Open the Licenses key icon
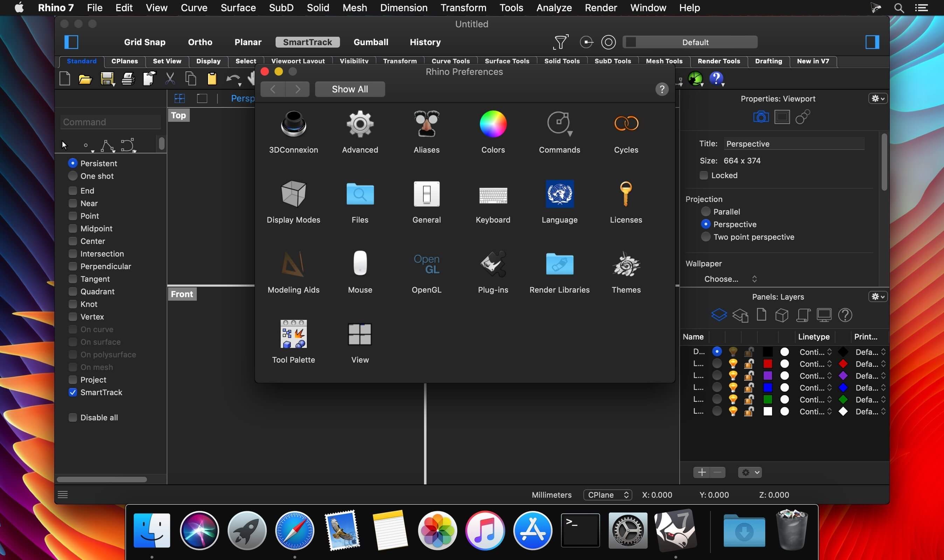 pos(626,202)
